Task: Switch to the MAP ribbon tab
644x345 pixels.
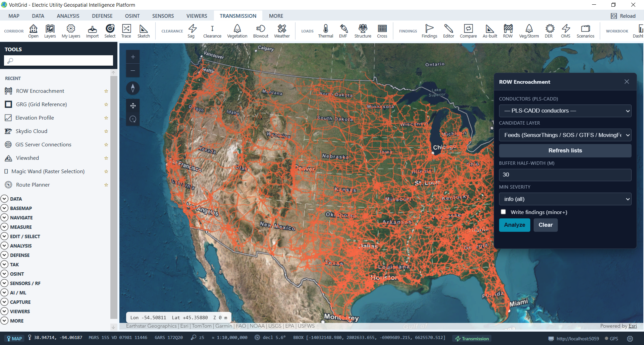Action: click(14, 16)
